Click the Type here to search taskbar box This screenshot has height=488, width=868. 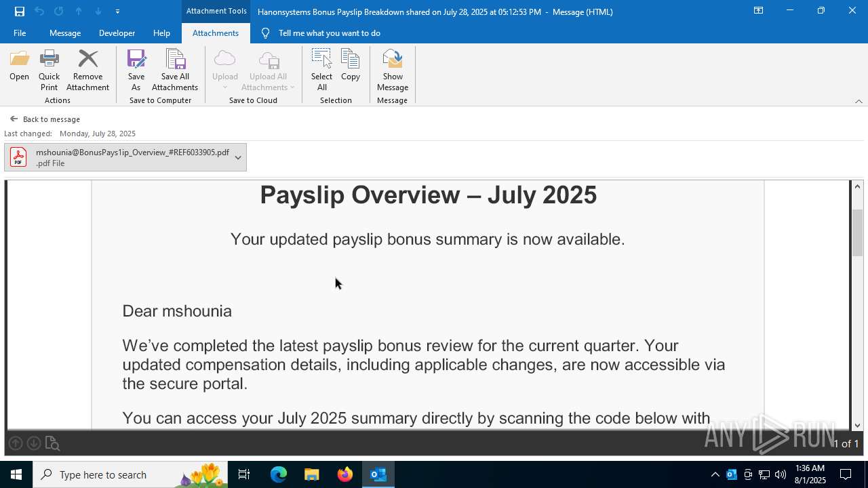pos(130,474)
